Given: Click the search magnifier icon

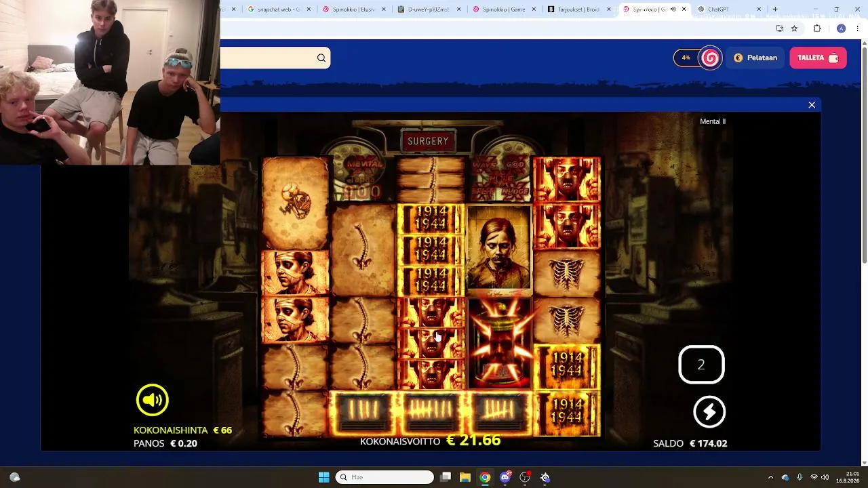Looking at the screenshot, I should click(x=321, y=58).
